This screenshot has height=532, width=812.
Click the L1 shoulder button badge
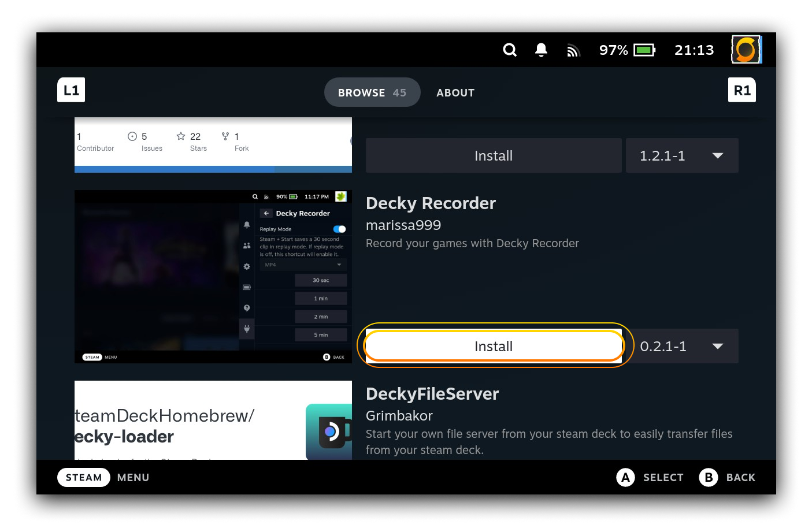[x=71, y=90]
